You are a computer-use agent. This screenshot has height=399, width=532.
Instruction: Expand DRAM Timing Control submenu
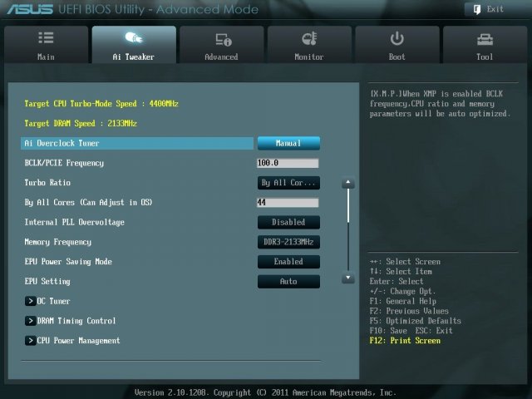pyautogui.click(x=31, y=321)
